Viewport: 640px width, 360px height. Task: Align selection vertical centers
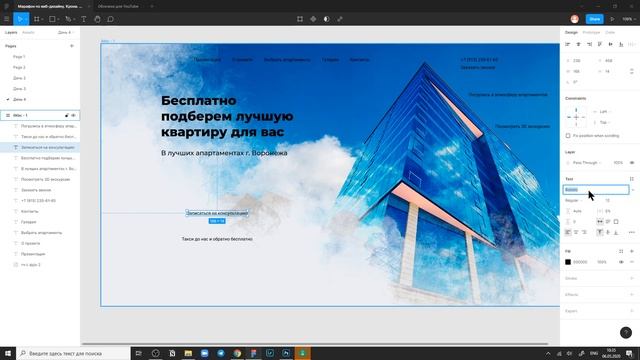[x=611, y=44]
